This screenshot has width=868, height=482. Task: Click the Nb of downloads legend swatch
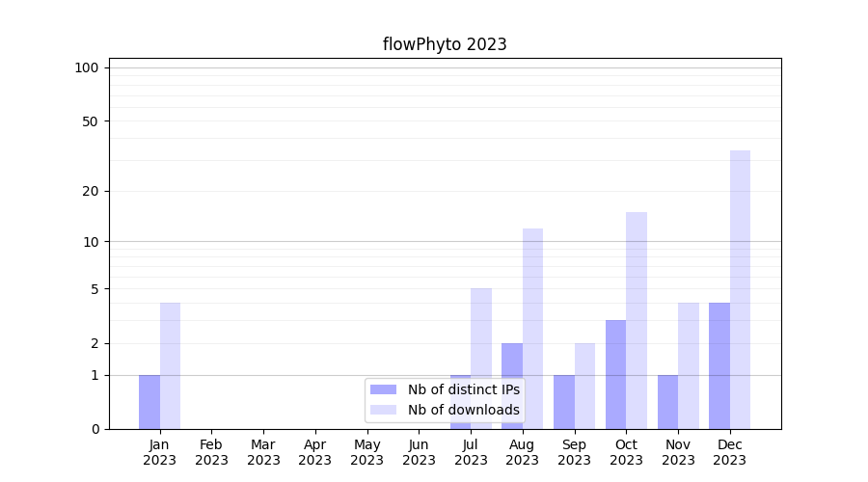383,410
